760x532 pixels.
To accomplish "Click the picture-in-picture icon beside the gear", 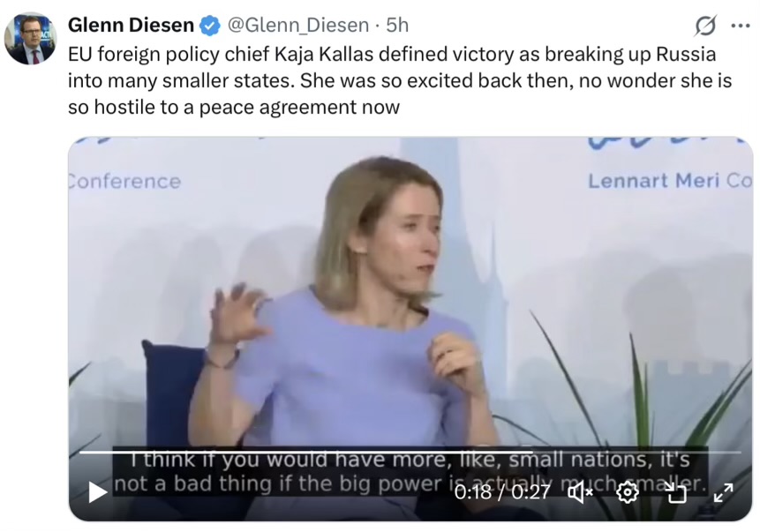I will click(x=676, y=493).
